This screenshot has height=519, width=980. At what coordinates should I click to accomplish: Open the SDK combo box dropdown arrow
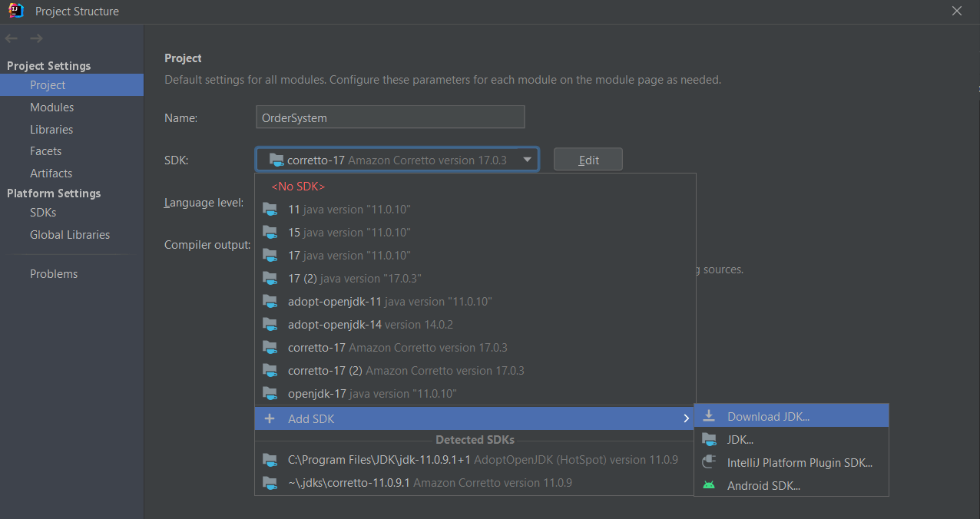pos(527,160)
